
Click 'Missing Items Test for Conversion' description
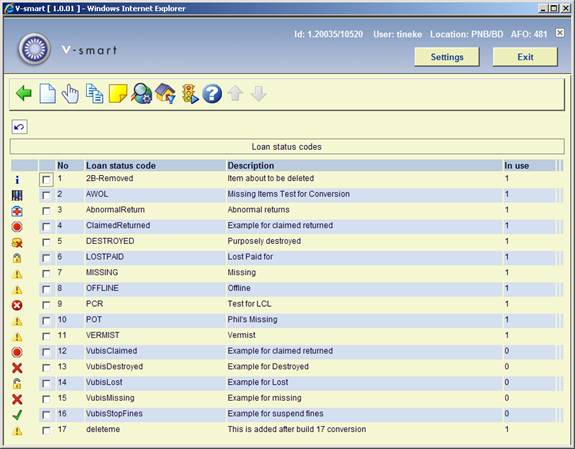click(289, 194)
